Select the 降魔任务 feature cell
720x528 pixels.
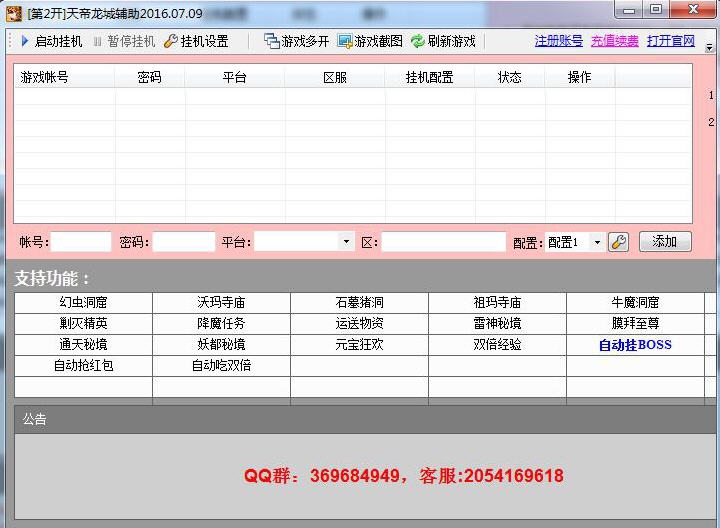[221, 324]
